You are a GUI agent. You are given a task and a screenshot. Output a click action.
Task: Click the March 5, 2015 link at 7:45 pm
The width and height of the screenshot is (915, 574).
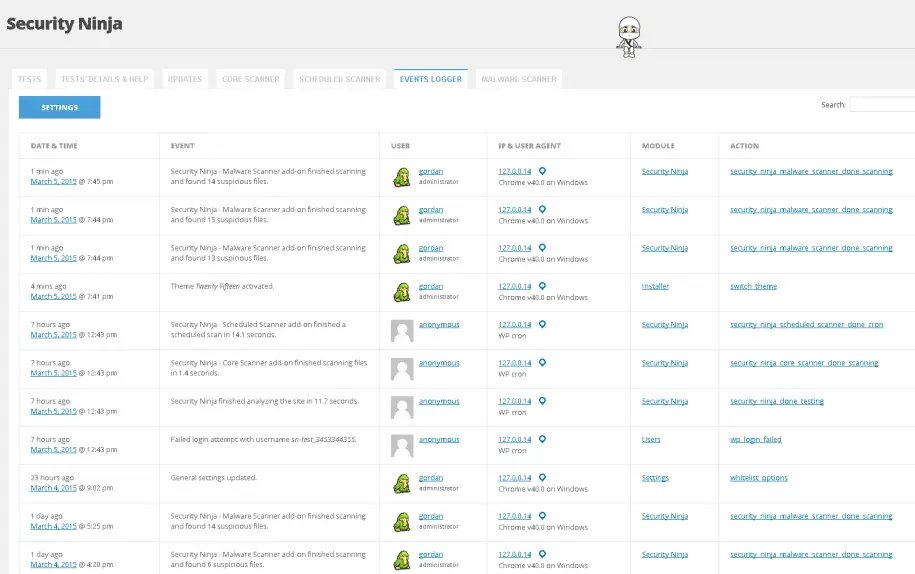[x=54, y=181]
